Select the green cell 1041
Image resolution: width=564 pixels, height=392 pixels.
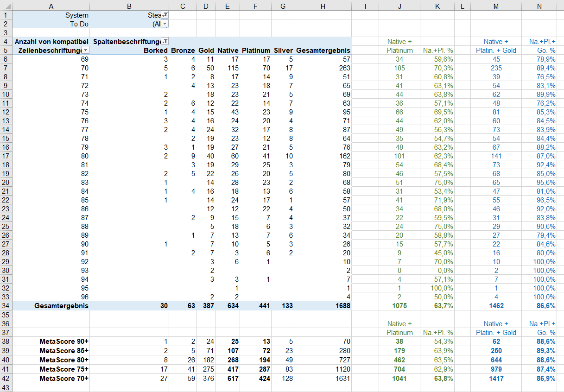399,379
